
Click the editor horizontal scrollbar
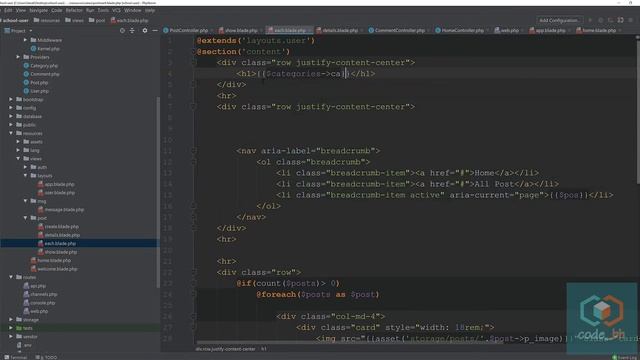tap(350, 342)
